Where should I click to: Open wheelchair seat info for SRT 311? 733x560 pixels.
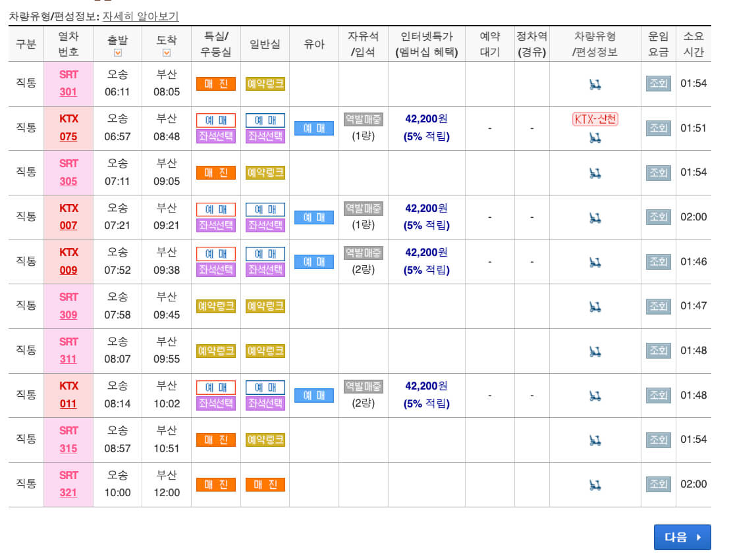click(595, 351)
